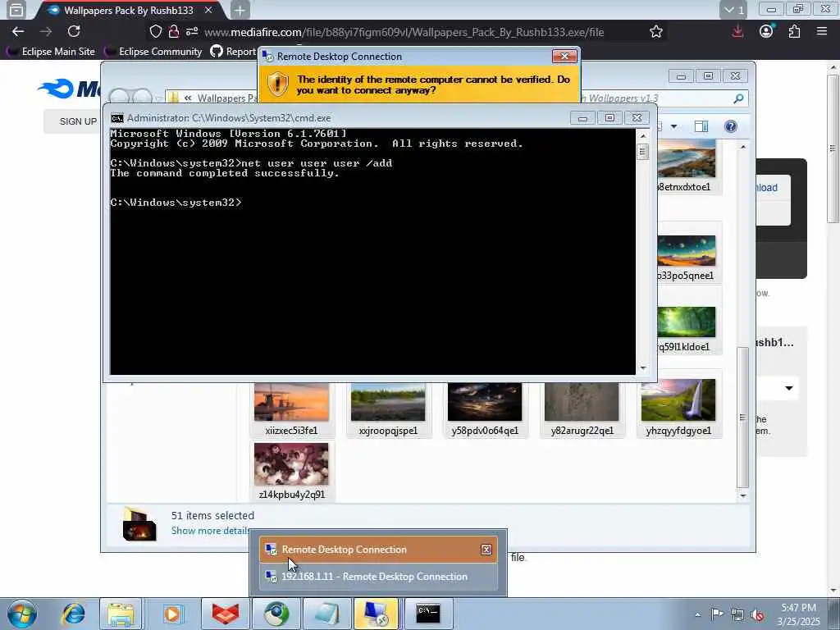
Task: Open the Windows Start orb
Action: pos(22,614)
